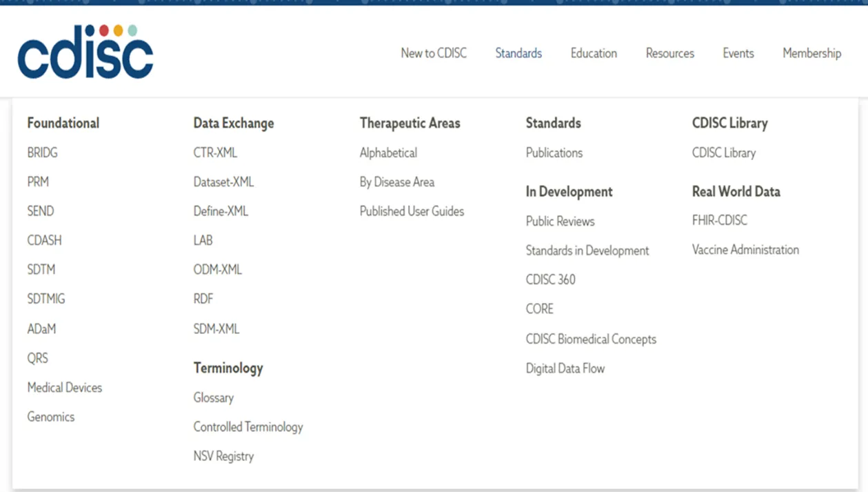
Task: Open the QRS link
Action: coord(38,358)
